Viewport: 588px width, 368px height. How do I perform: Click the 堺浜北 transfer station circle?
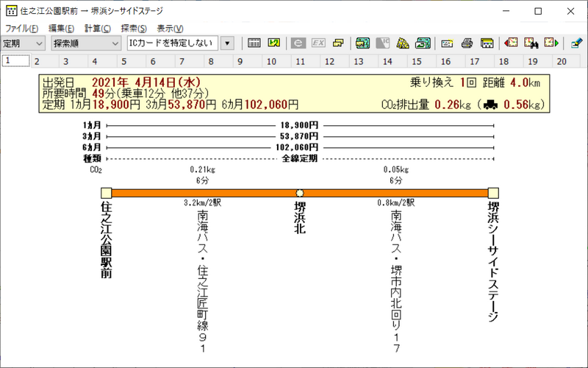click(300, 193)
